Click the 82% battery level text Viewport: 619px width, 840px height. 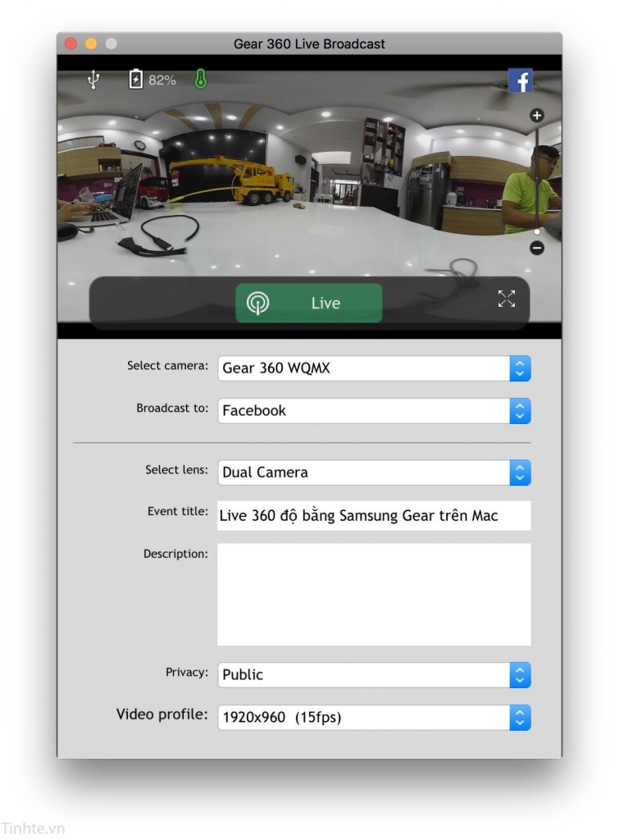tap(162, 80)
